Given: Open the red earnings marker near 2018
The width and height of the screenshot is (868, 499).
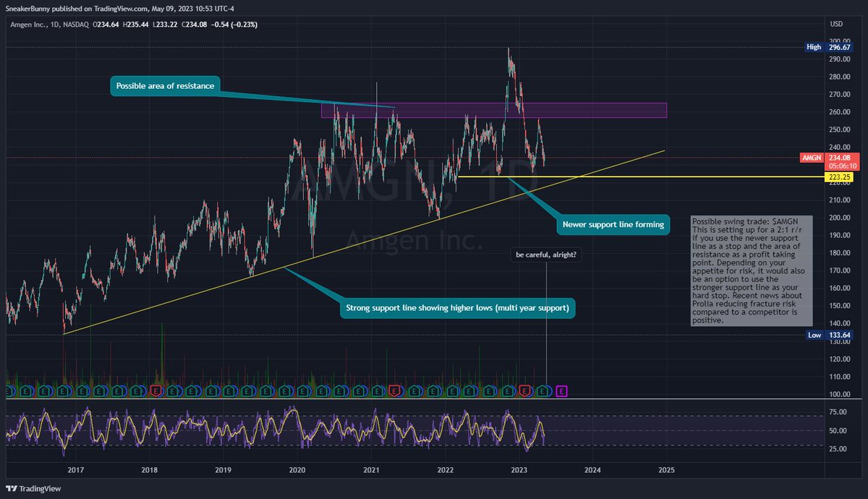Looking at the screenshot, I should click(x=156, y=391).
